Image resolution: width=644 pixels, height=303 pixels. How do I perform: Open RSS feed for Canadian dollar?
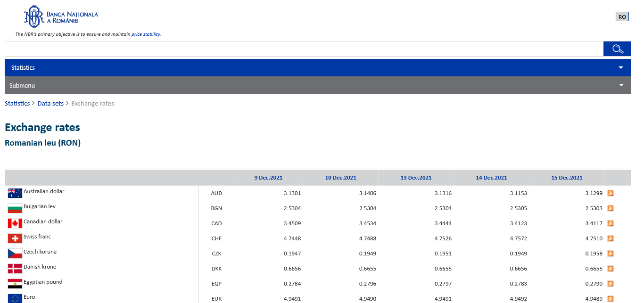click(x=611, y=223)
